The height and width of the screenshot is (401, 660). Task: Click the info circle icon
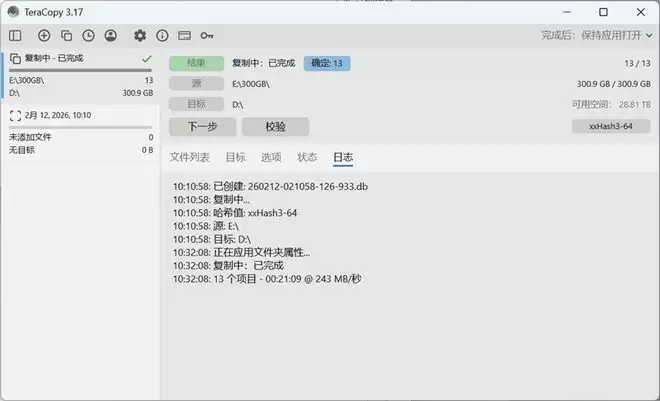(162, 36)
